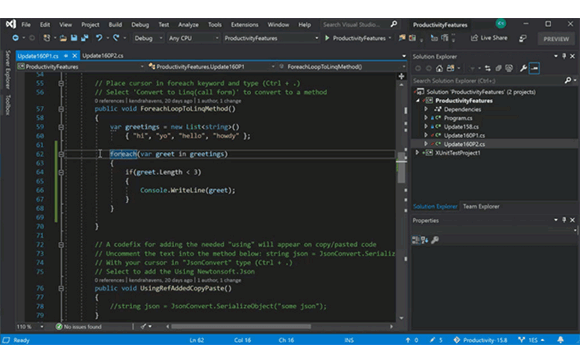The height and width of the screenshot is (363, 580).
Task: Collapse UsingRefAddedCopyPaste method at line 76
Action: [x=61, y=288]
